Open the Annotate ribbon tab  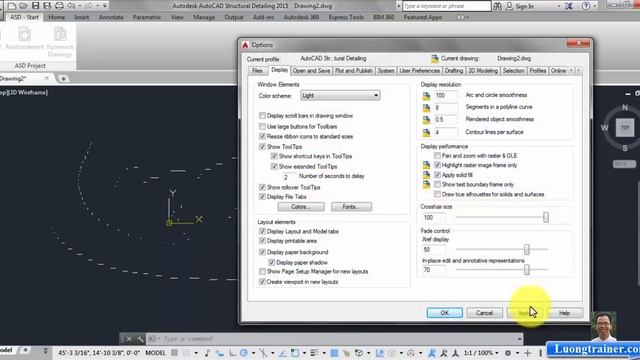point(111,17)
